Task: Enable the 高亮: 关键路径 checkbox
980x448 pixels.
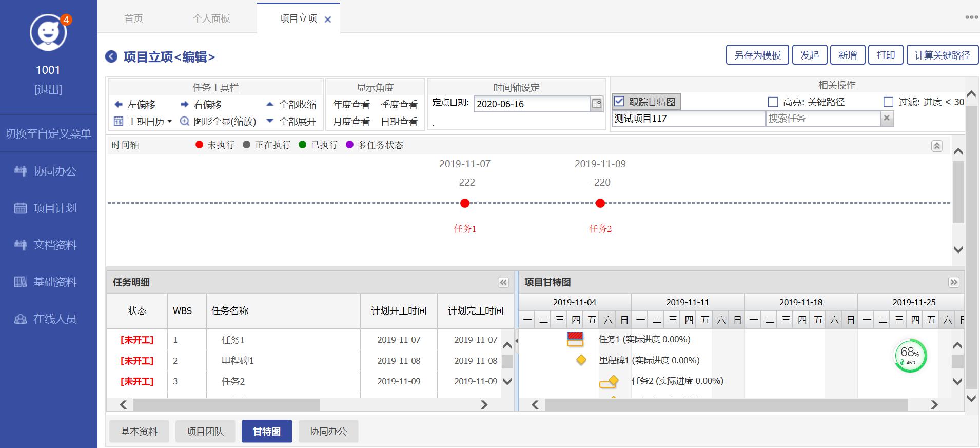Action: [773, 102]
